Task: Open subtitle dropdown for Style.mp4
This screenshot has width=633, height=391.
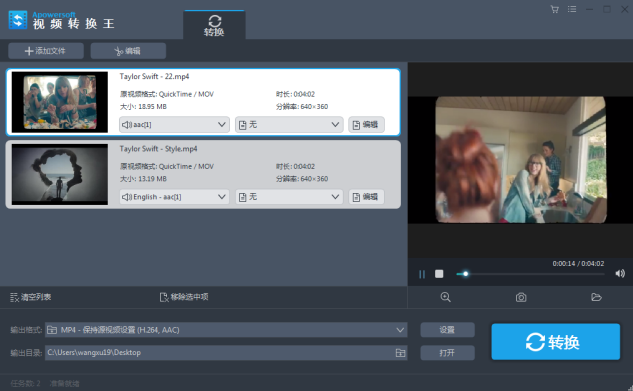Action: pos(289,197)
